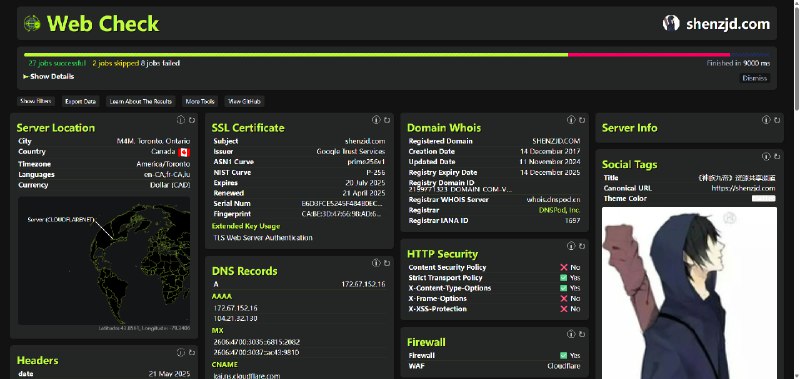Image resolution: width=800 pixels, height=379 pixels.
Task: Open info icon on DNS Records card
Action: click(x=376, y=263)
